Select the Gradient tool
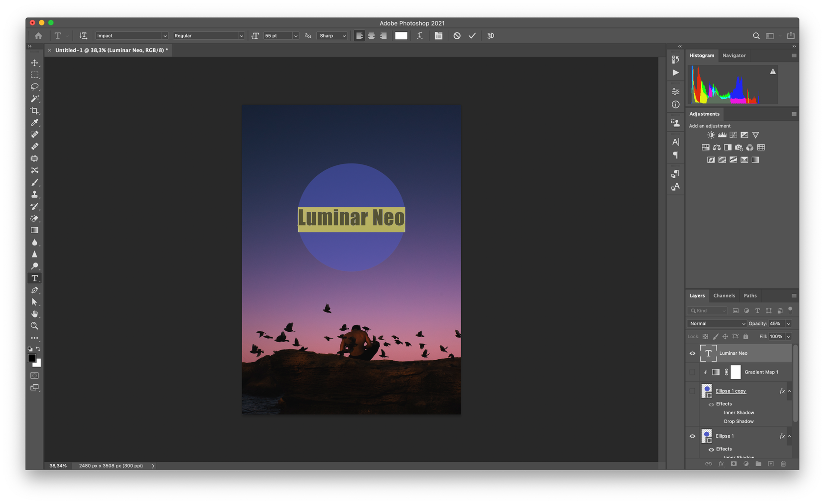Image resolution: width=825 pixels, height=504 pixels. click(34, 230)
